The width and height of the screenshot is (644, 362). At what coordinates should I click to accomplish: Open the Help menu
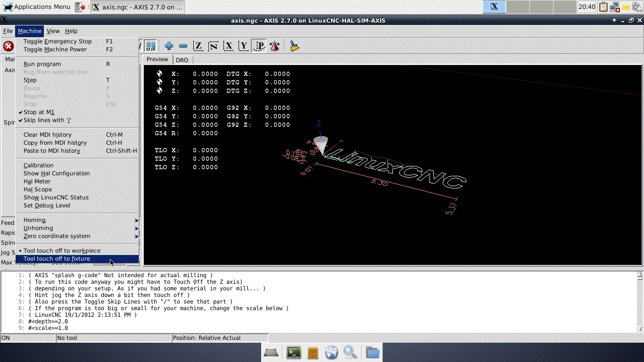pos(71,31)
